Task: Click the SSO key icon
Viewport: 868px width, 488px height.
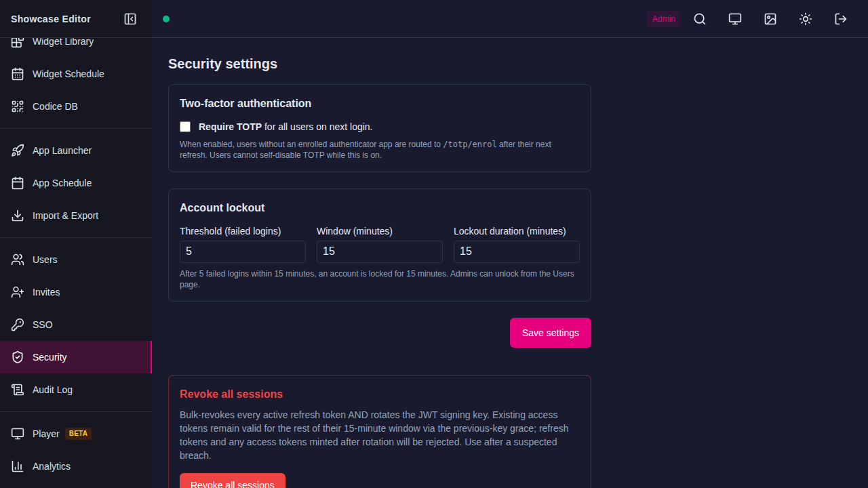Action: tap(18, 325)
